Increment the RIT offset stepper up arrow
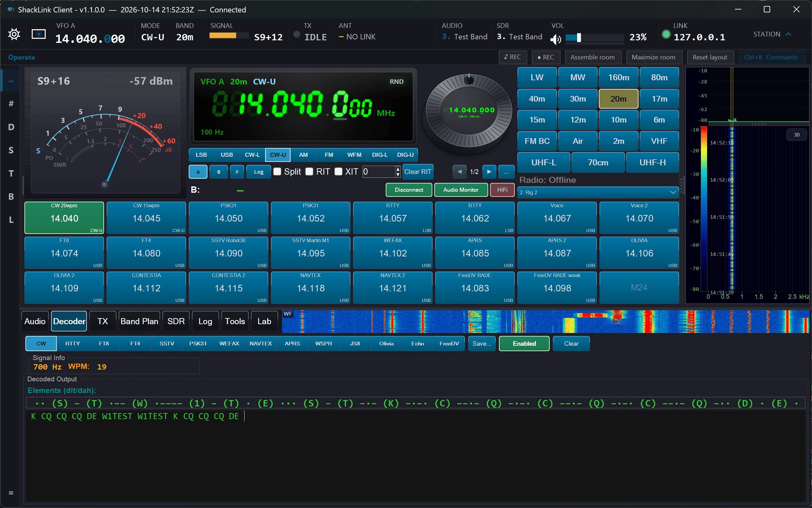 [398, 169]
